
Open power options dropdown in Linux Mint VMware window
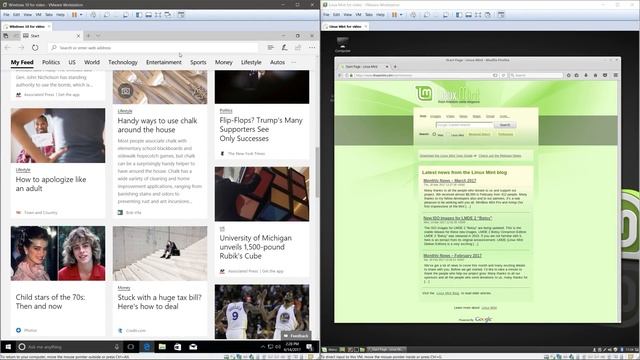click(x=401, y=15)
